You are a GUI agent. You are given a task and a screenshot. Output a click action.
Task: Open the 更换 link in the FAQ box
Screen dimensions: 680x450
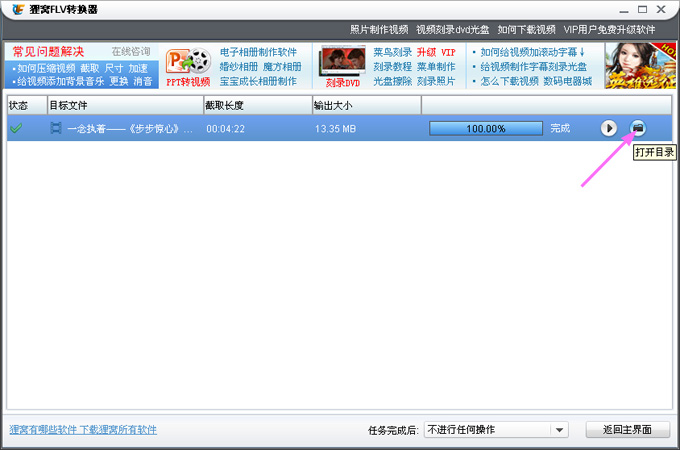[118, 81]
